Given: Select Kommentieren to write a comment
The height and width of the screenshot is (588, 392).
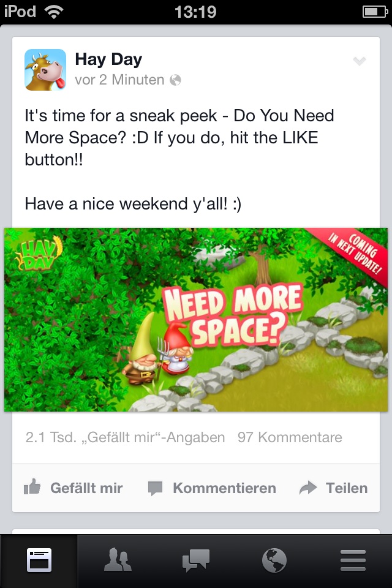Looking at the screenshot, I should 224,488.
